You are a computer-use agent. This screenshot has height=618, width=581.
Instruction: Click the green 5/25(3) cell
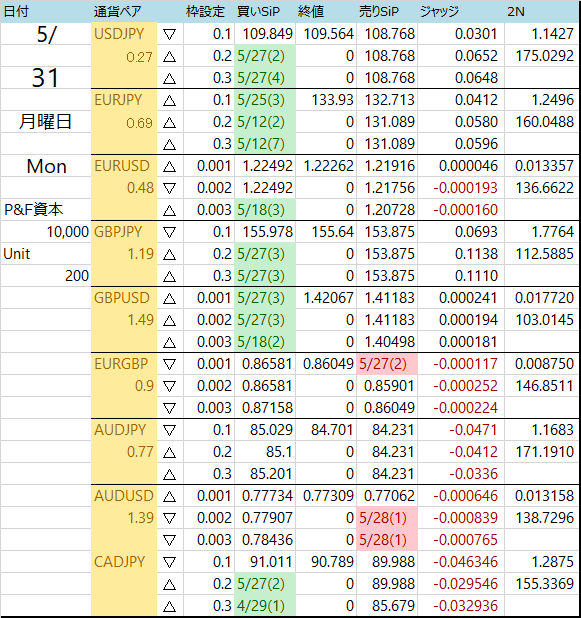pyautogui.click(x=265, y=100)
